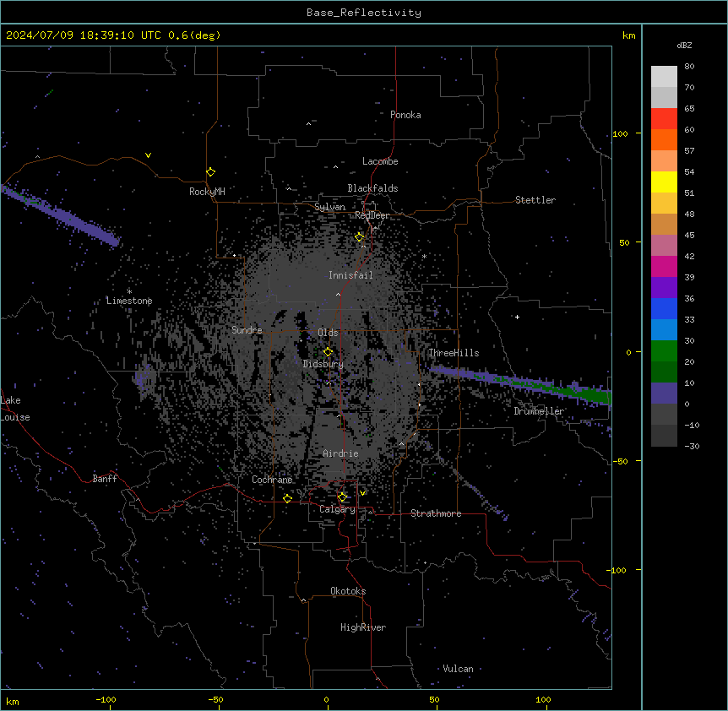Image resolution: width=728 pixels, height=711 pixels.
Task: Click the km unit label at top right
Action: [x=628, y=35]
